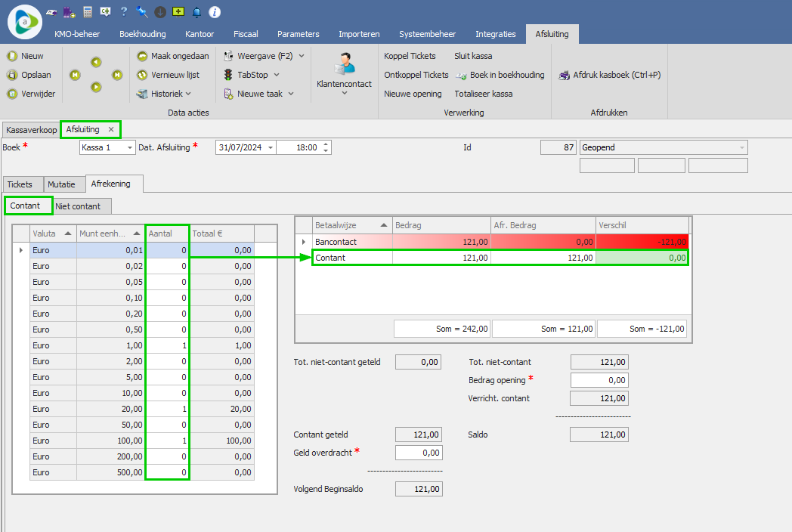The height and width of the screenshot is (532, 792).
Task: Open the Historiek dropdown
Action: point(164,94)
